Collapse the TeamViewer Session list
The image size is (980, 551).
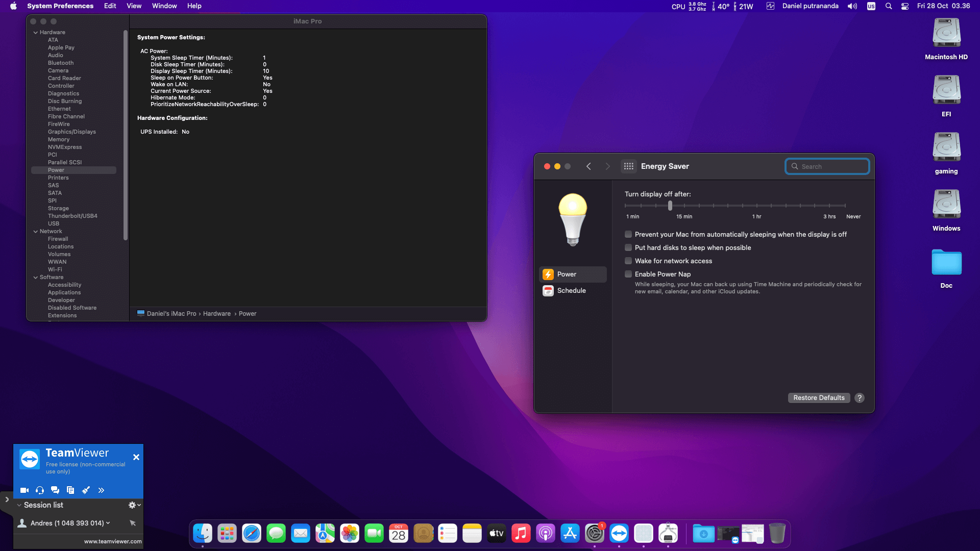pyautogui.click(x=19, y=505)
